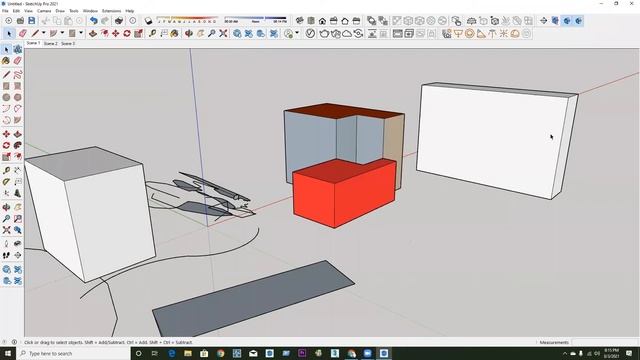Screen dimensions: 640x360
Task: Select Eraser in the left vertical toolbar
Action: [18, 61]
